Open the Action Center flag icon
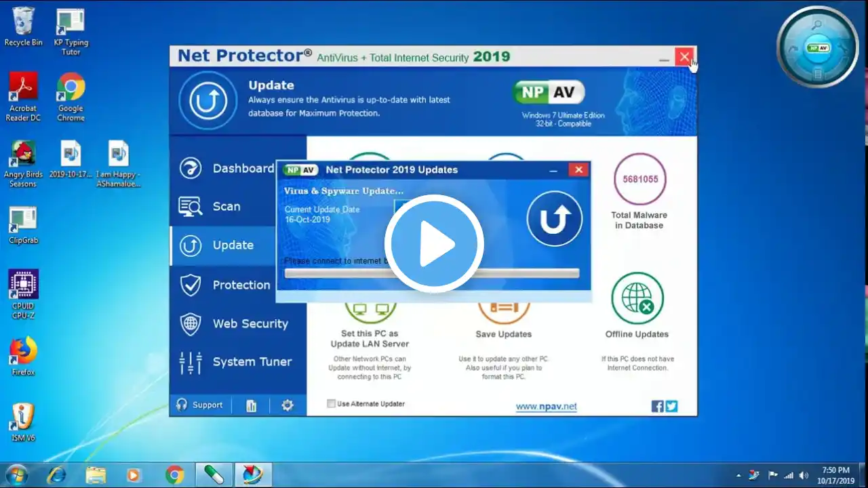The width and height of the screenshot is (868, 488). [772, 475]
